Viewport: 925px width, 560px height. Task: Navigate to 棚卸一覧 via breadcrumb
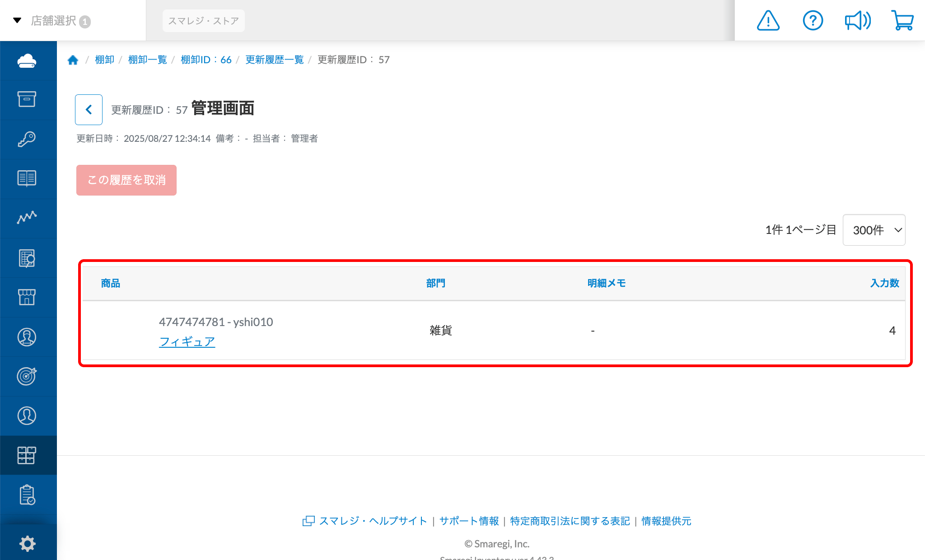[x=147, y=59]
